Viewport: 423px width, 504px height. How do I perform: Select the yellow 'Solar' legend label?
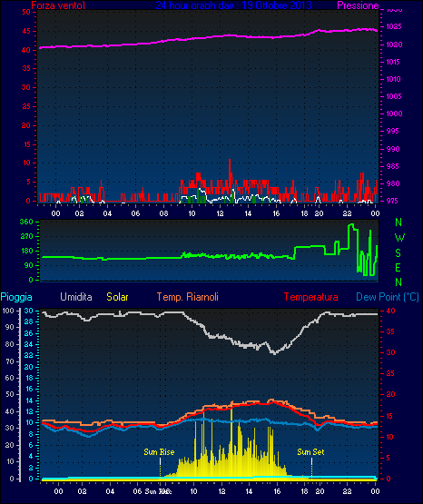(x=117, y=297)
